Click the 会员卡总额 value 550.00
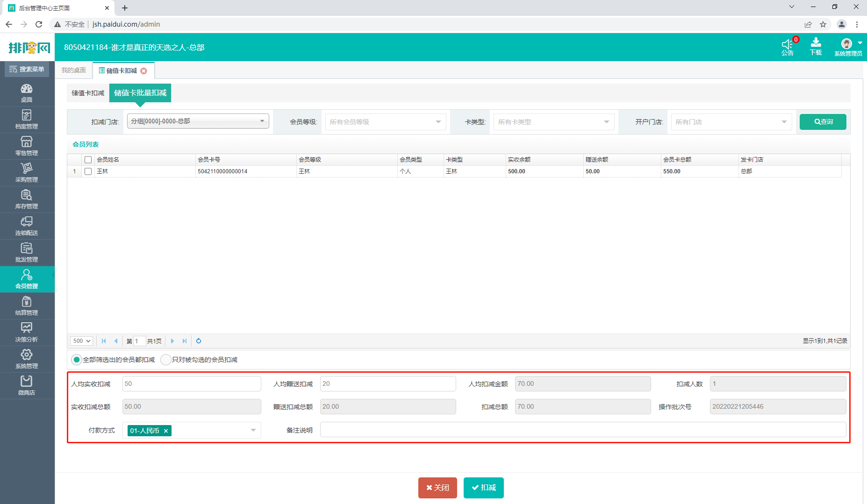This screenshot has height=504, width=867. point(672,171)
